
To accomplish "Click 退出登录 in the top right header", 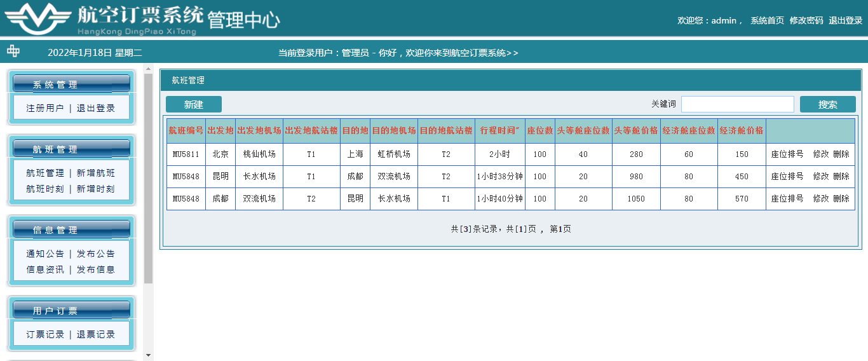I will coord(845,20).
